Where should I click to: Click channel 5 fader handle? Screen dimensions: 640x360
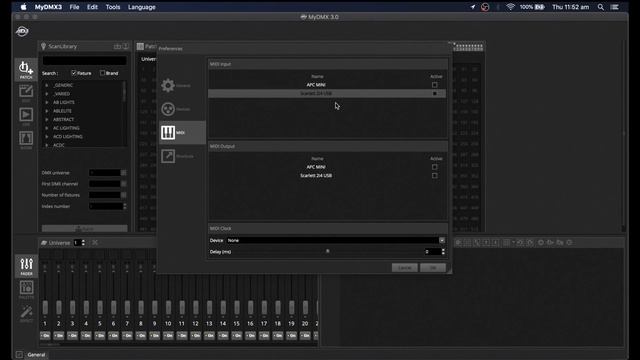[x=100, y=308]
